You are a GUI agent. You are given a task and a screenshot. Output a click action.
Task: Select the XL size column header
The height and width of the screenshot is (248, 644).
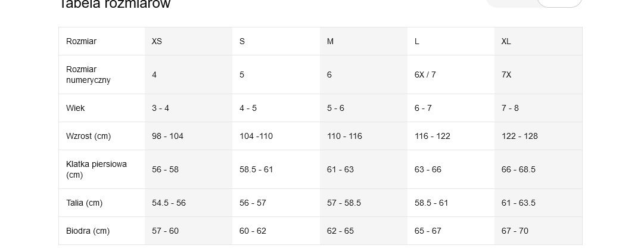coord(506,41)
